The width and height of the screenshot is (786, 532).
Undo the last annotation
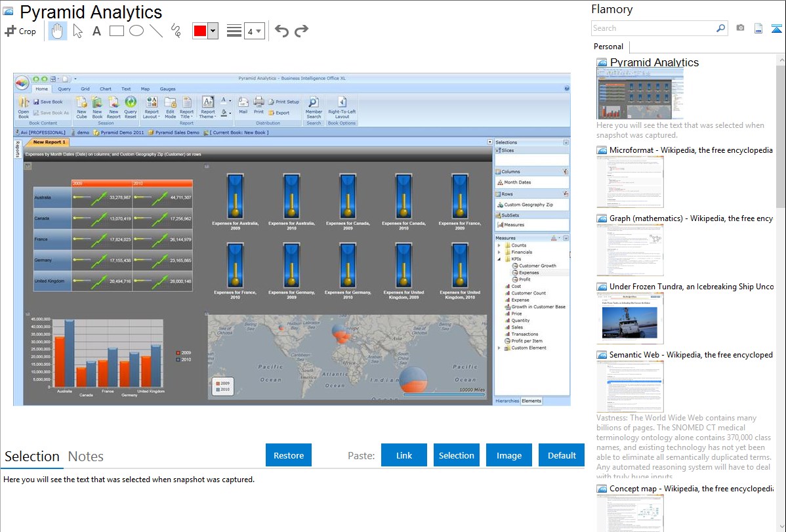281,31
